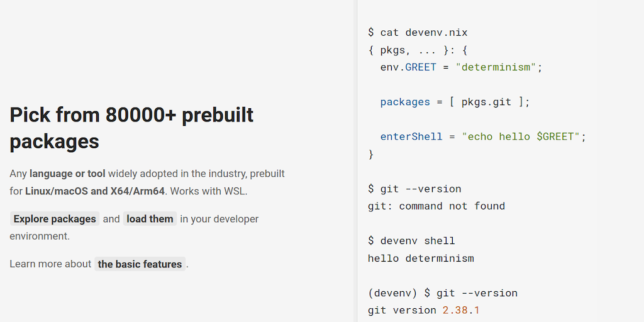Click the "git version 2.38.1" output
The width and height of the screenshot is (644, 322).
click(x=423, y=310)
